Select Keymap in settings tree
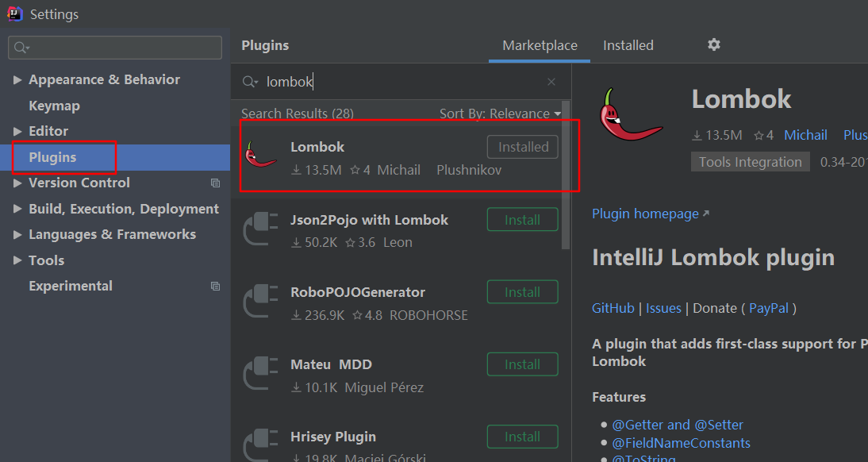This screenshot has height=462, width=868. pos(54,106)
